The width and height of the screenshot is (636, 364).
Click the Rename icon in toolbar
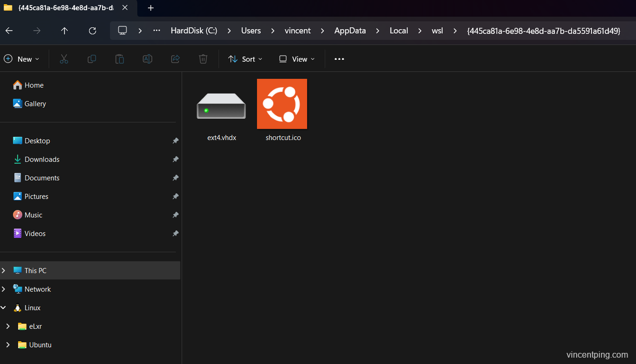click(147, 59)
